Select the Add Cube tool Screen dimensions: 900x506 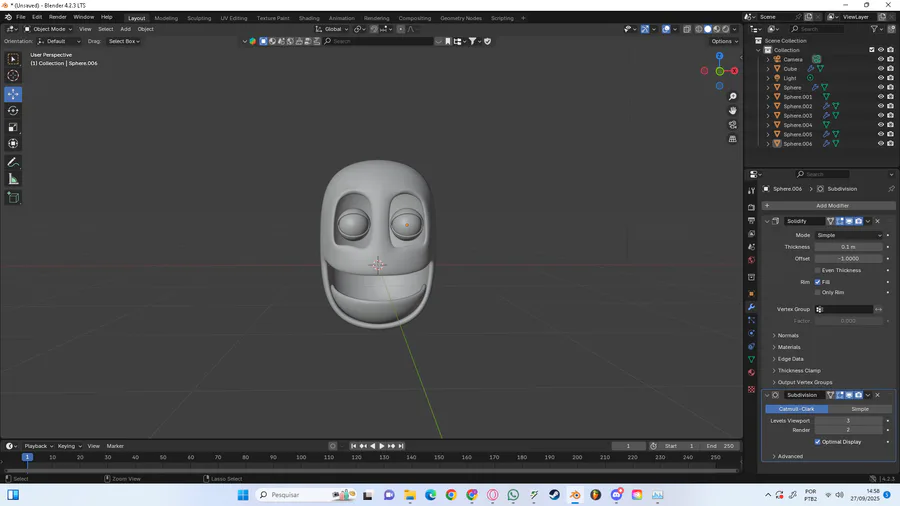pos(13,198)
